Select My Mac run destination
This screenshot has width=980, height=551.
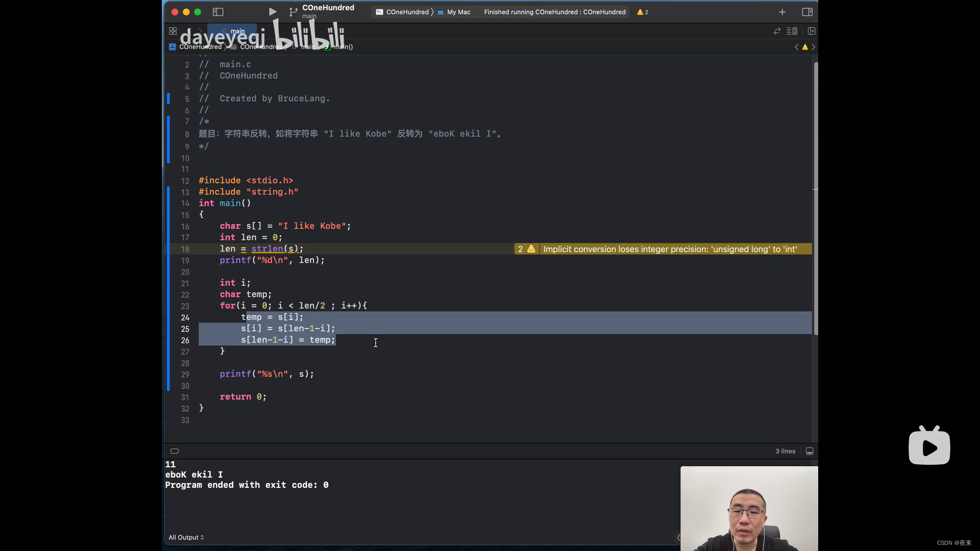[x=458, y=12]
